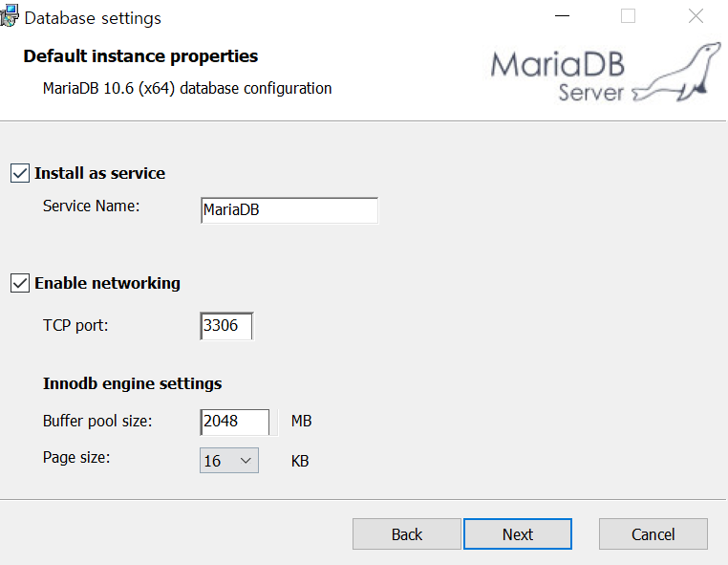Click the Default instance properties heading
Viewport: 728px width, 565px height.
tap(140, 56)
